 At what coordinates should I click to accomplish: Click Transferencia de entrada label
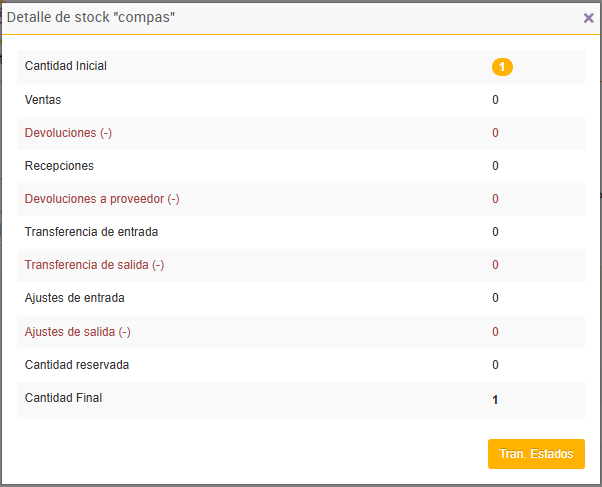click(92, 232)
